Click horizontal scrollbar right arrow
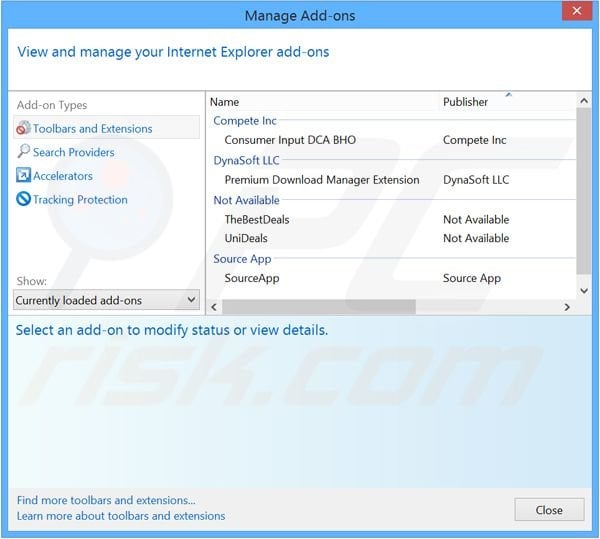This screenshot has height=539, width=600. pyautogui.click(x=567, y=307)
